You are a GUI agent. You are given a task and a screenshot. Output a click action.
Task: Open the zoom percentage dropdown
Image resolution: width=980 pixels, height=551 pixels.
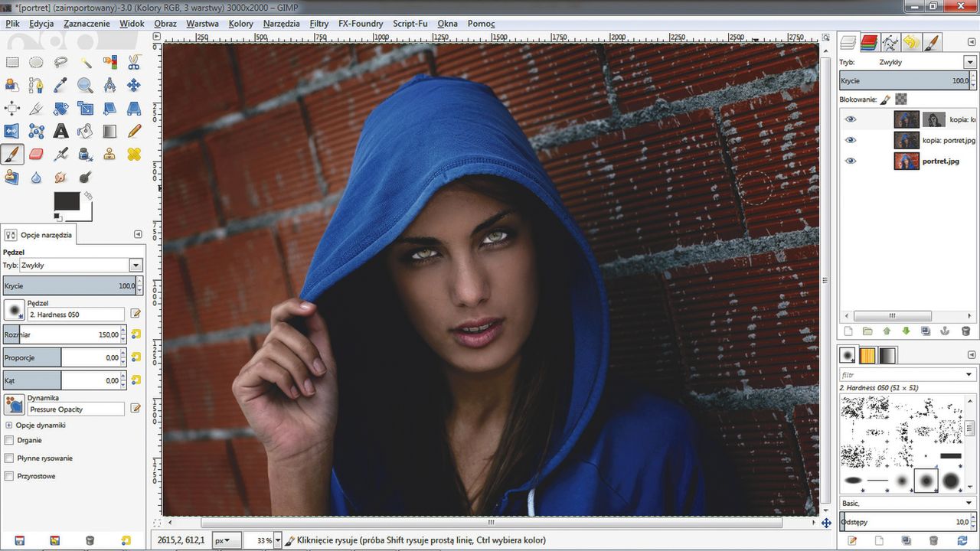(277, 540)
